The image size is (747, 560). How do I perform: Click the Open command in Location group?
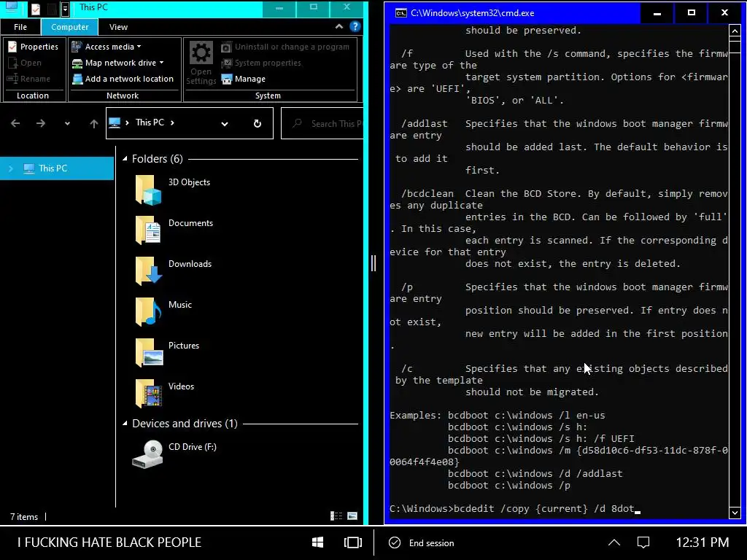[x=25, y=63]
